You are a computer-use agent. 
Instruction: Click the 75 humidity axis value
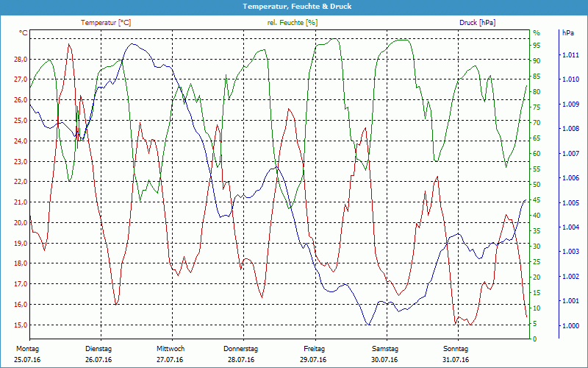pyautogui.click(x=537, y=107)
